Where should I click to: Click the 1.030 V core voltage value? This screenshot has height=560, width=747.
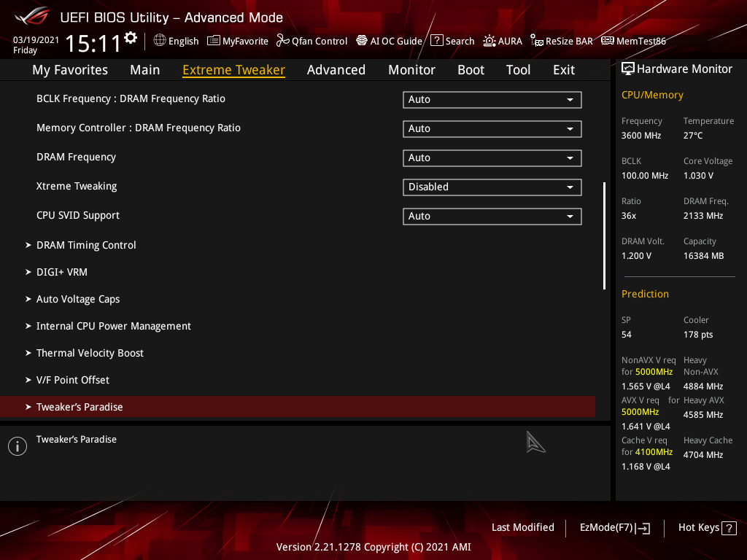pyautogui.click(x=698, y=176)
